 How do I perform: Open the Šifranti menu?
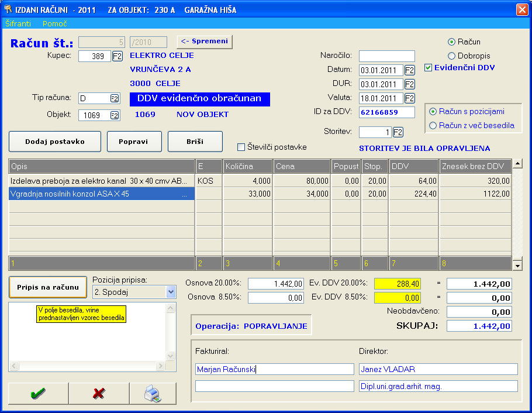(19, 24)
